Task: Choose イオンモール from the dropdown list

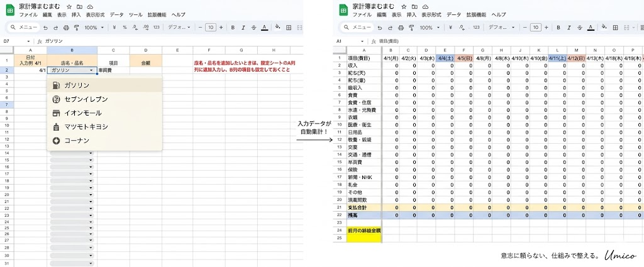Action: 105,113
